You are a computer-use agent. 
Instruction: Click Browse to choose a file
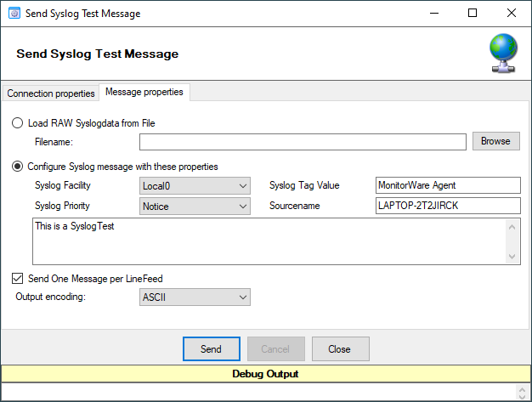[x=495, y=141]
